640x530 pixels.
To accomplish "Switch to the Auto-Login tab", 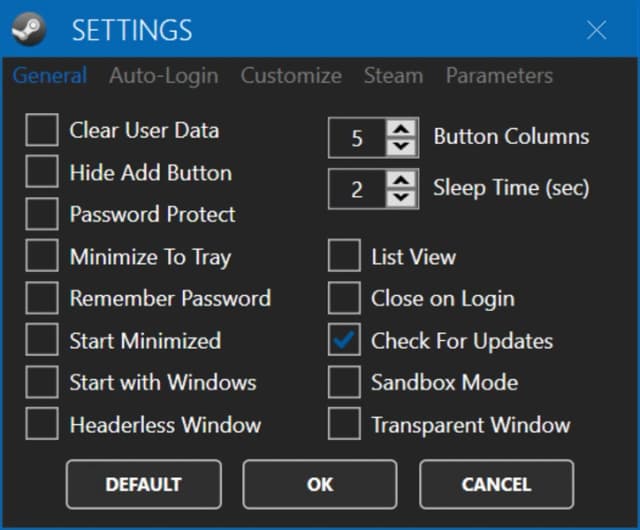I will pos(163,76).
